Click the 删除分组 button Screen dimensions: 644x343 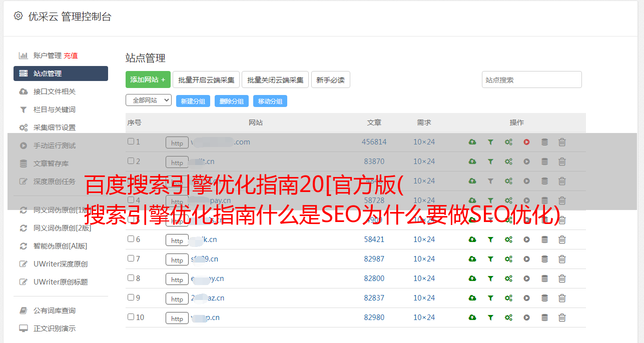tap(232, 101)
